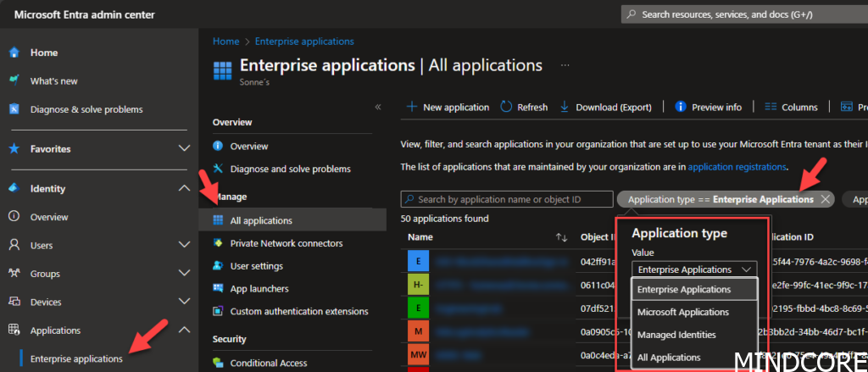Image resolution: width=868 pixels, height=372 pixels.
Task: Expand the Users section chevron
Action: [184, 245]
